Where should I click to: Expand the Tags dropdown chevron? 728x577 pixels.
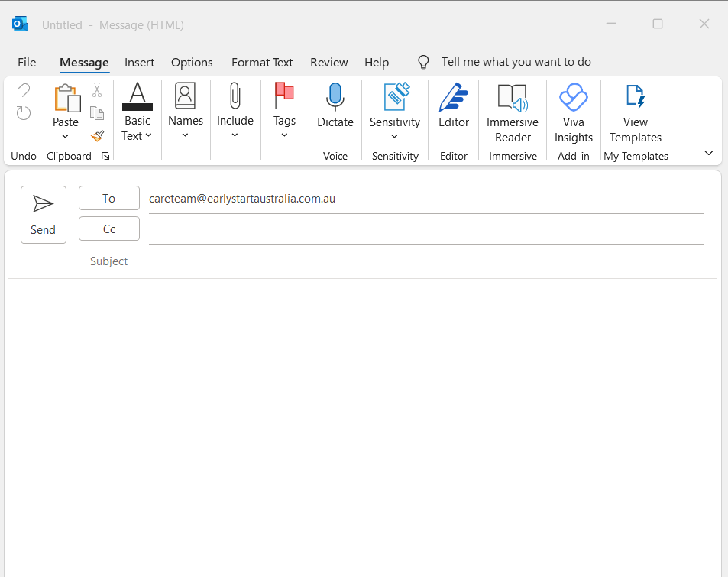pyautogui.click(x=284, y=135)
